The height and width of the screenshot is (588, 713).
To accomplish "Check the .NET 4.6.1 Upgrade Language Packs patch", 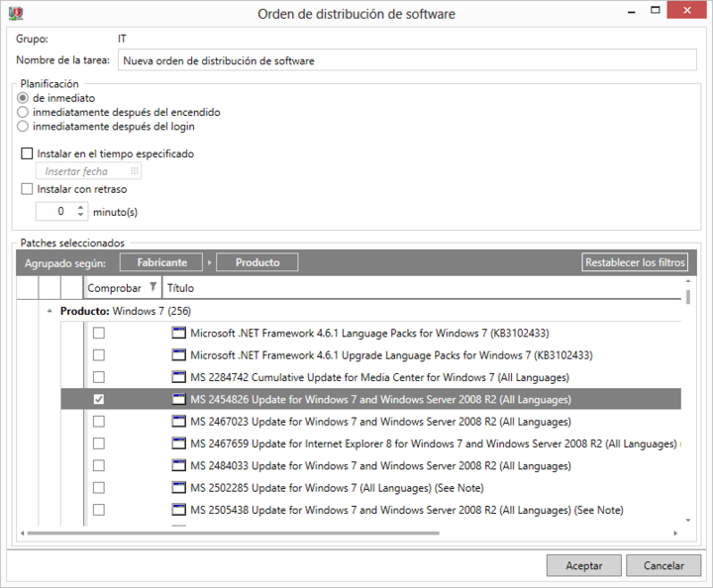I will point(99,355).
